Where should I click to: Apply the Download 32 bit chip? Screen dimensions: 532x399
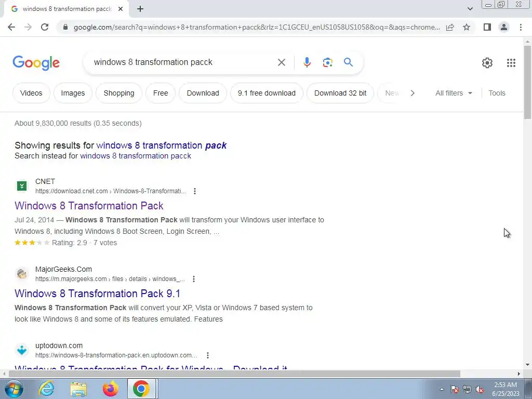(x=340, y=93)
